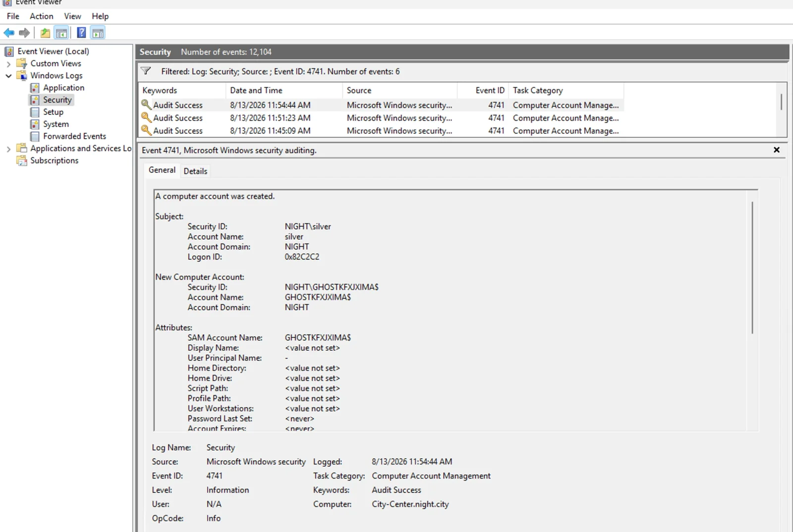Screen dimensions: 793x532
Task: Click Task Category value Computer Account Management
Action: tap(431, 476)
